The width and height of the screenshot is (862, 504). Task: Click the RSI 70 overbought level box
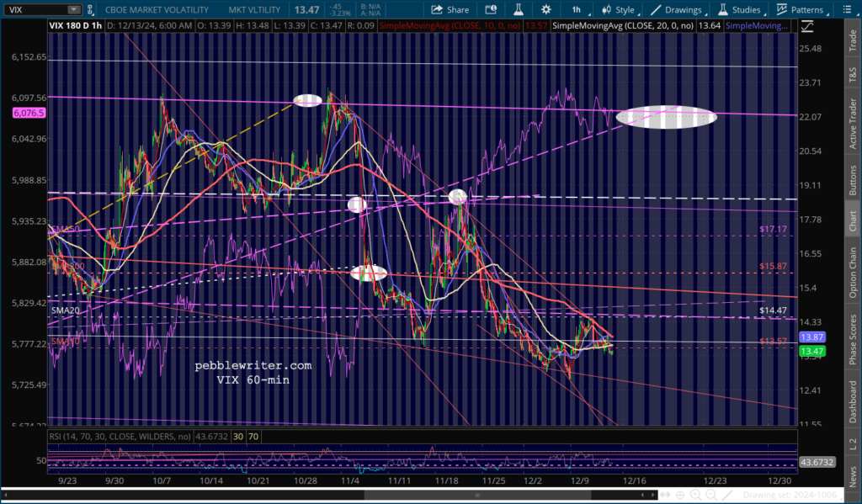pyautogui.click(x=253, y=437)
